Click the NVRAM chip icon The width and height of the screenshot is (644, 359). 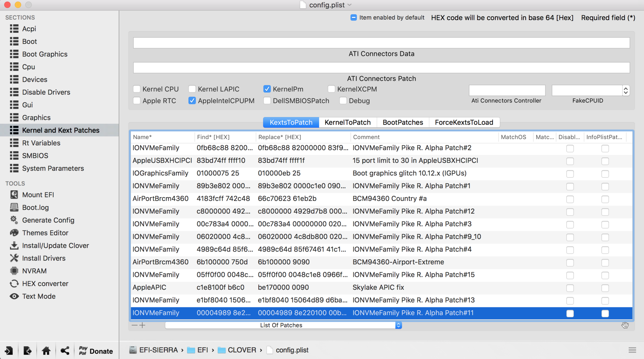[14, 271]
